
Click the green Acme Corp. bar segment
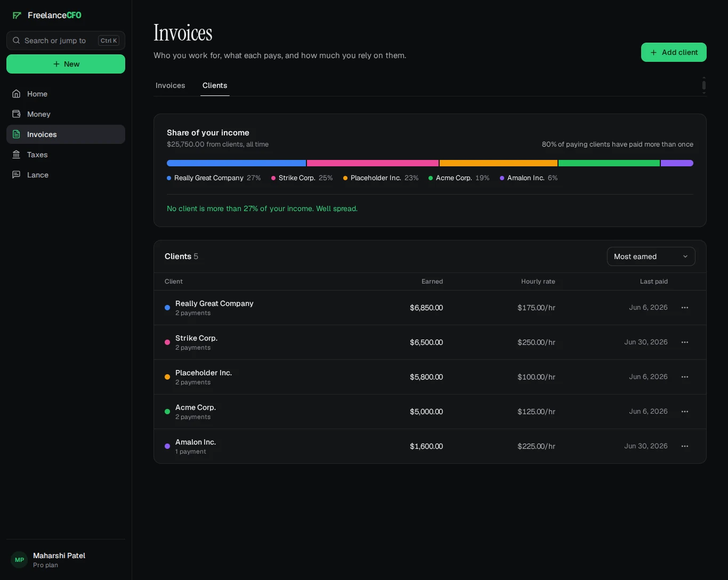[x=609, y=163]
